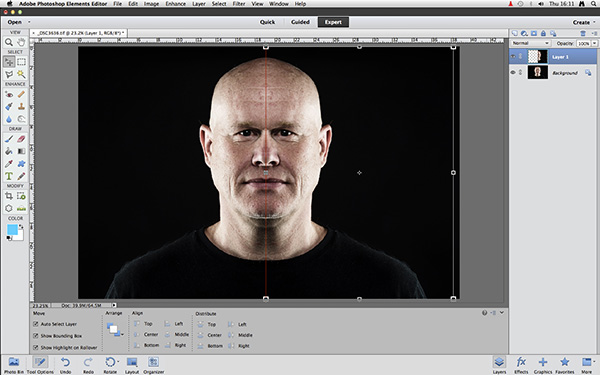Select the Sponge tool

[21, 119]
